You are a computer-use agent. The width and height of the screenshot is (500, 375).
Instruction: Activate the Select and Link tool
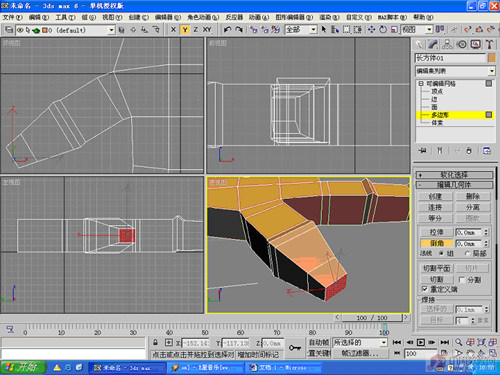[253, 30]
